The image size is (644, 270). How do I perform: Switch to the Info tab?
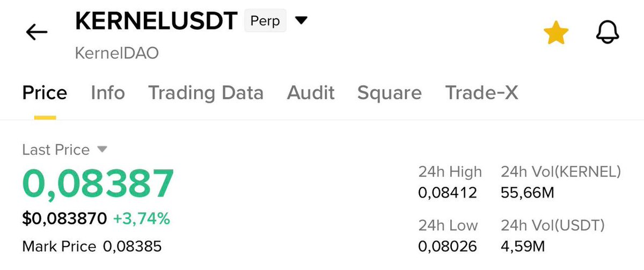click(108, 93)
